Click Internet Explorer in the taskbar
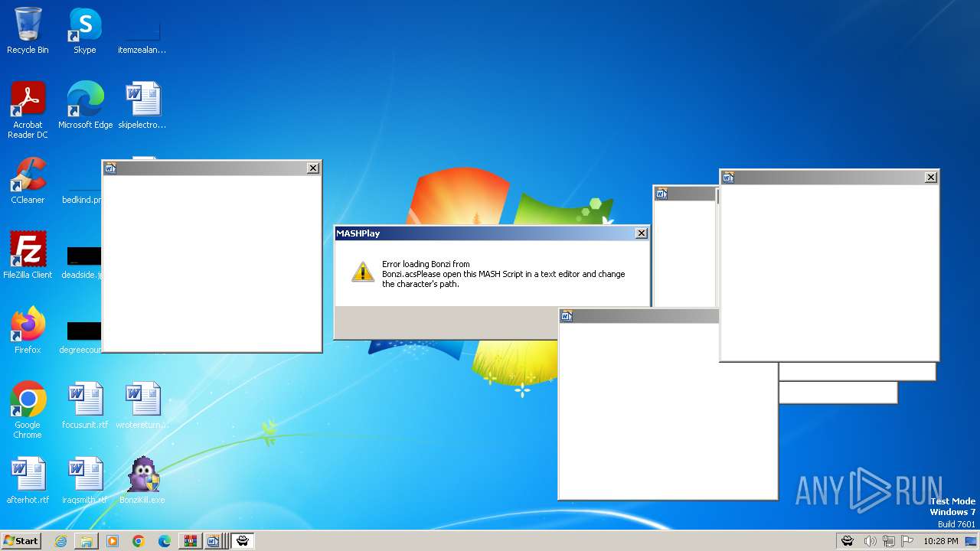 pos(60,541)
